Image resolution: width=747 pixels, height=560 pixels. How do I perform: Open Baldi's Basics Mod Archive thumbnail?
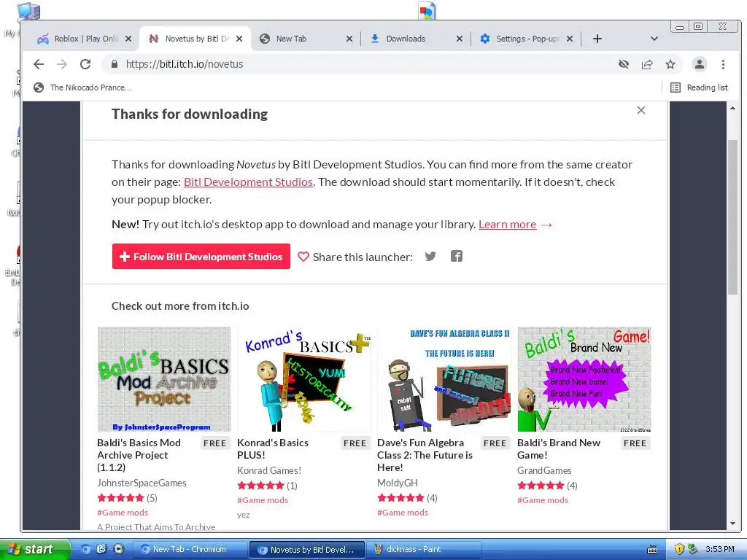point(164,379)
